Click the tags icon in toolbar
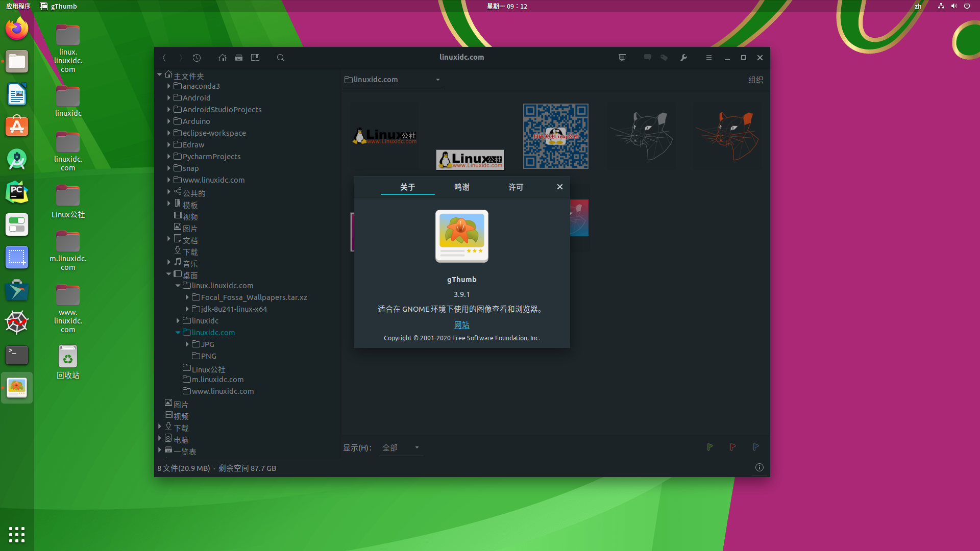 point(664,58)
